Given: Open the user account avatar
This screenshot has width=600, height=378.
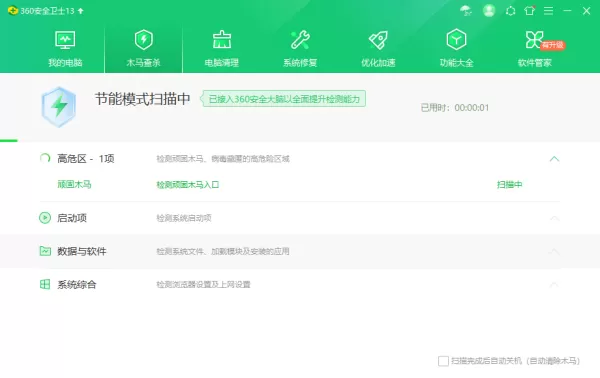Looking at the screenshot, I should pos(489,10).
